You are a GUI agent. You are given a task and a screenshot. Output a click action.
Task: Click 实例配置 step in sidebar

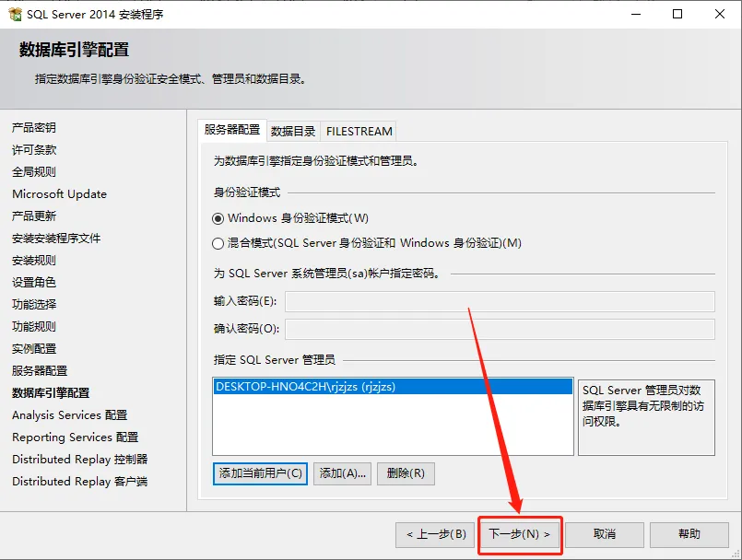pos(34,349)
